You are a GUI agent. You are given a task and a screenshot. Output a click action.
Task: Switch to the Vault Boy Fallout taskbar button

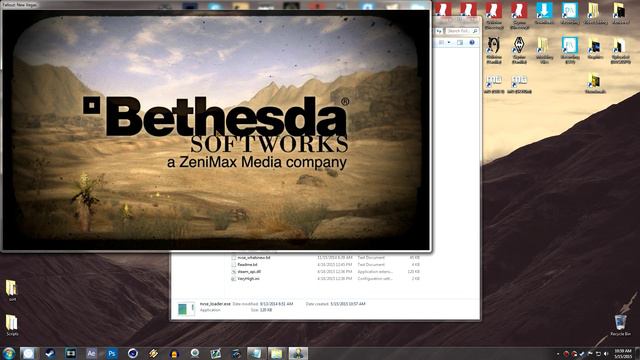[x=298, y=353]
